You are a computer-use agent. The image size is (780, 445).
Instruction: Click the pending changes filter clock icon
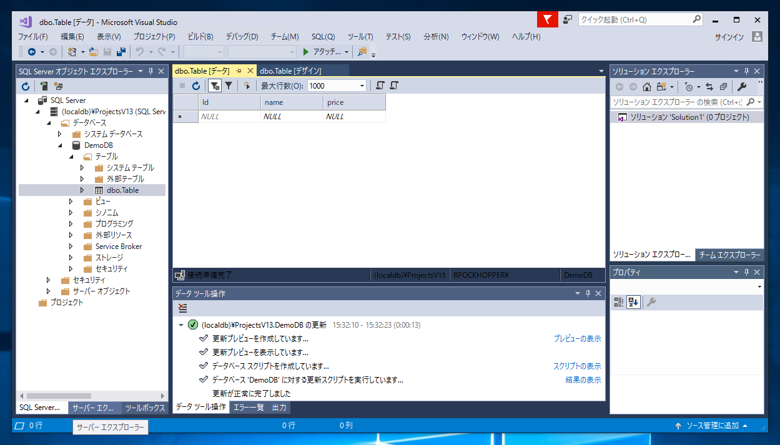[688, 87]
